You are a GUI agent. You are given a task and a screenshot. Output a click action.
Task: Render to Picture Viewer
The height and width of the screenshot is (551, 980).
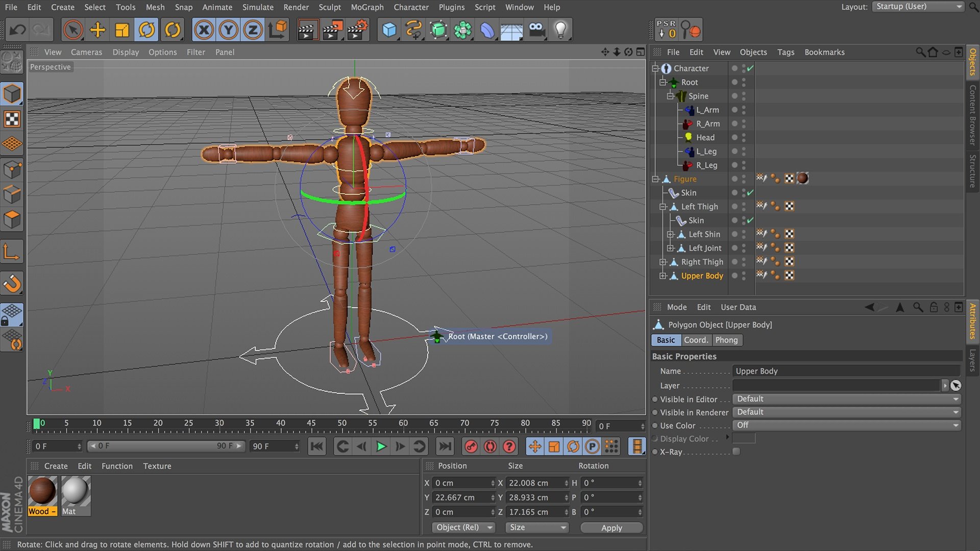(332, 30)
